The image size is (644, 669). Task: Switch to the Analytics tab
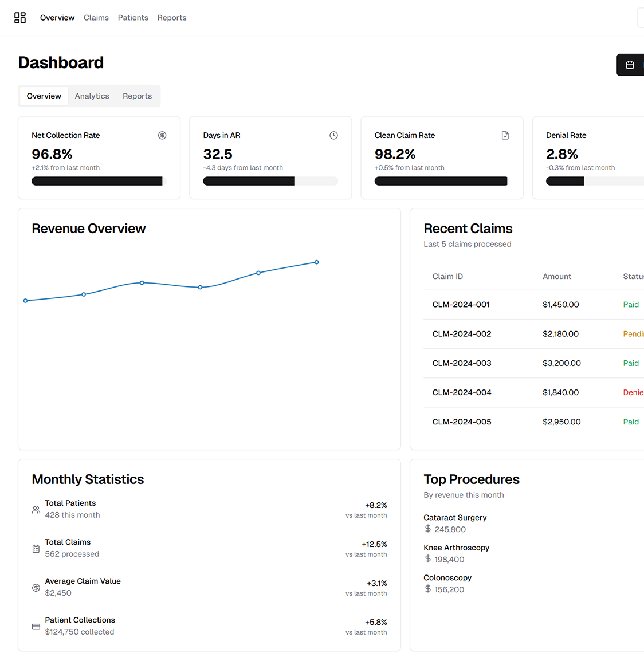(x=92, y=96)
